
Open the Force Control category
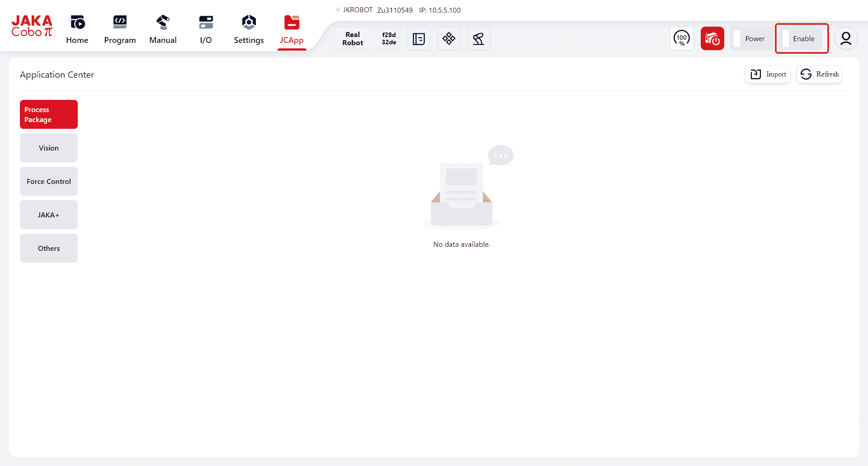pyautogui.click(x=49, y=181)
